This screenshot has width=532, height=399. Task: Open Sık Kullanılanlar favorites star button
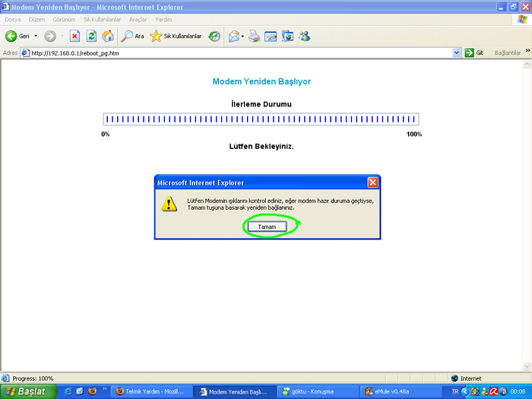tap(176, 36)
